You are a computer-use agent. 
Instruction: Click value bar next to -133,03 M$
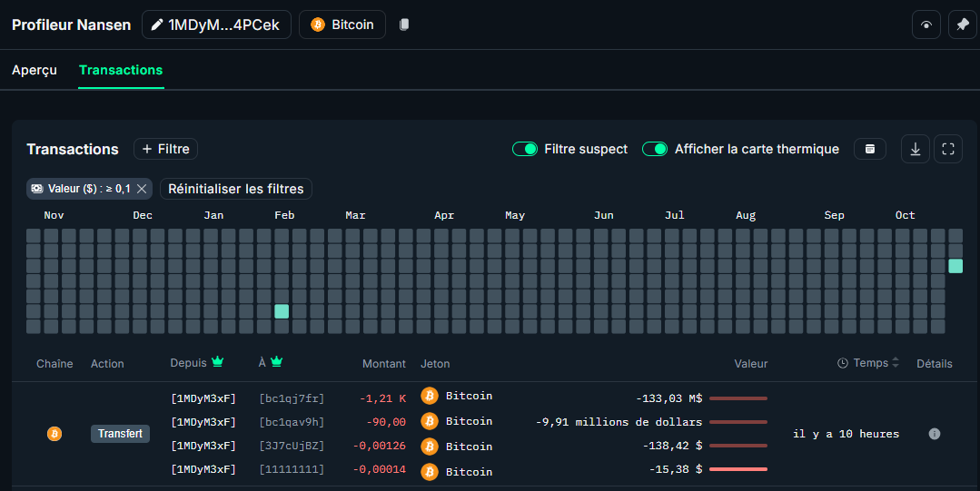[738, 398]
